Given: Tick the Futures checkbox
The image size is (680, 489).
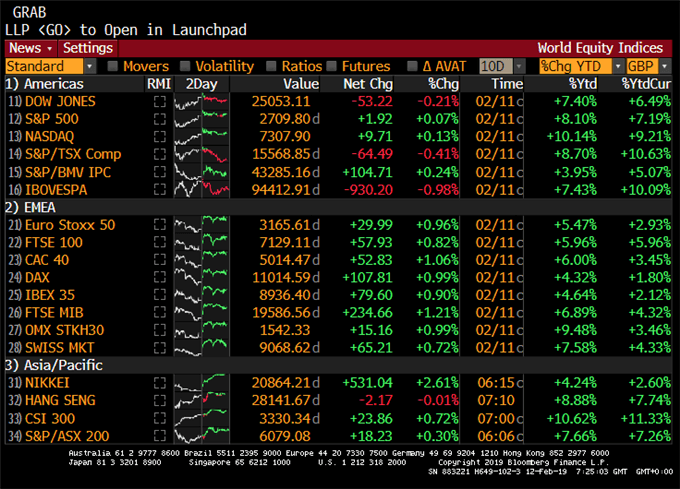Looking at the screenshot, I should [x=332, y=66].
